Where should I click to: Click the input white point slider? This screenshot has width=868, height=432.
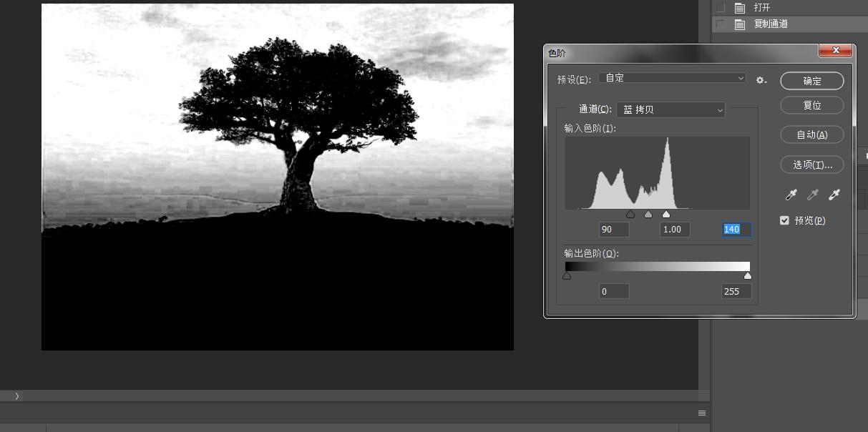click(666, 214)
